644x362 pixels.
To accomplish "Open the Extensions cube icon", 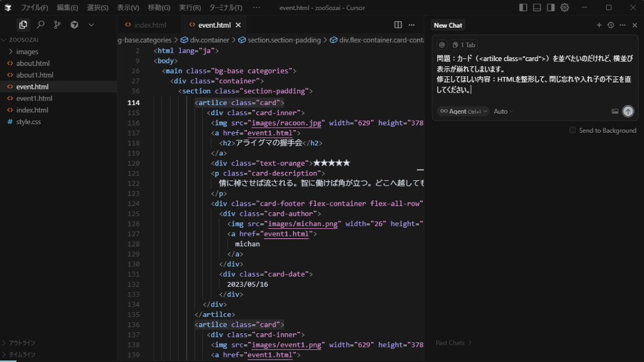I will pyautogui.click(x=74, y=25).
